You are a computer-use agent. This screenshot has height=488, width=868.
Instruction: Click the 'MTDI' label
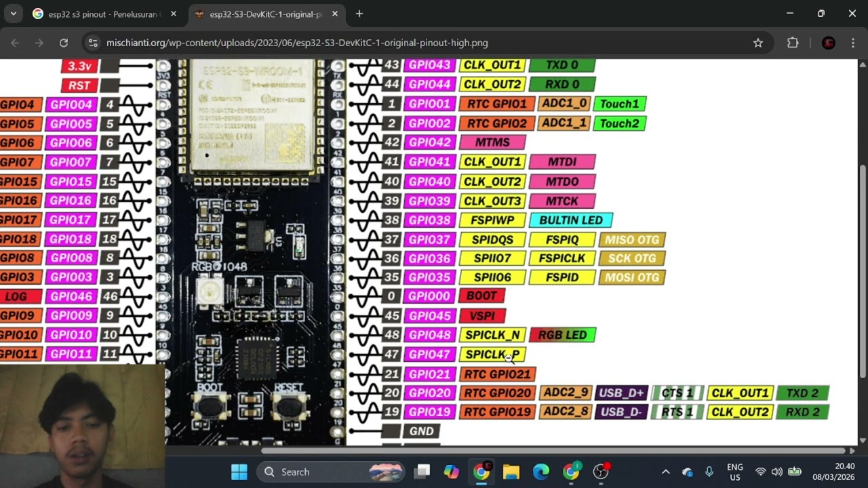562,162
